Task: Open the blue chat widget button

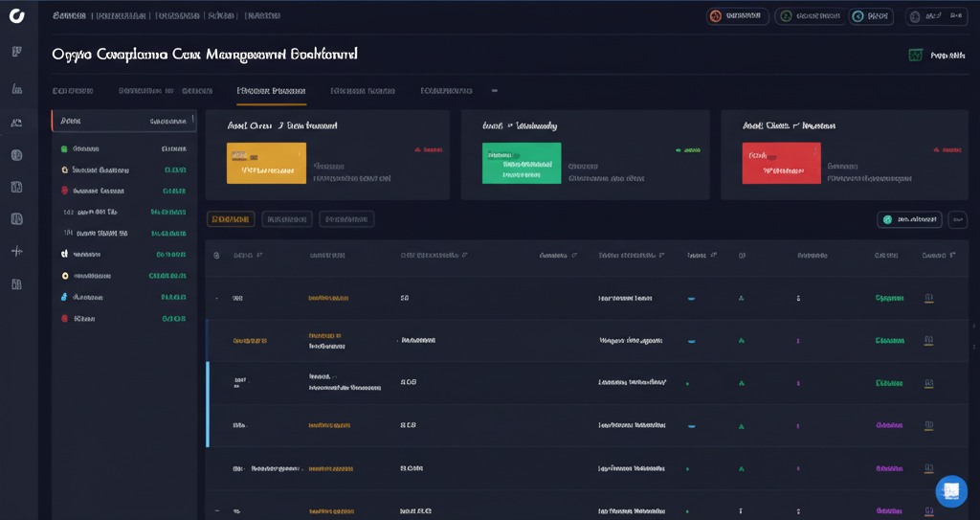Action: pyautogui.click(x=951, y=490)
